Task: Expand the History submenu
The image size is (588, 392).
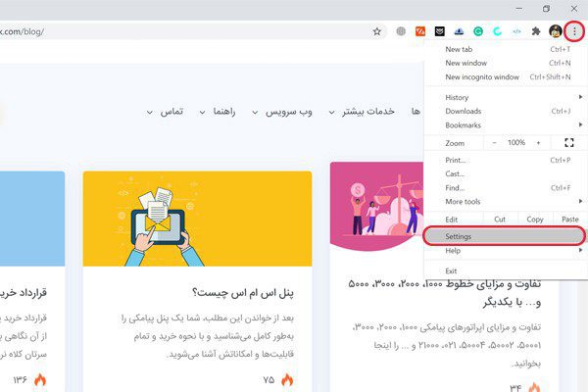Action: coord(506,98)
